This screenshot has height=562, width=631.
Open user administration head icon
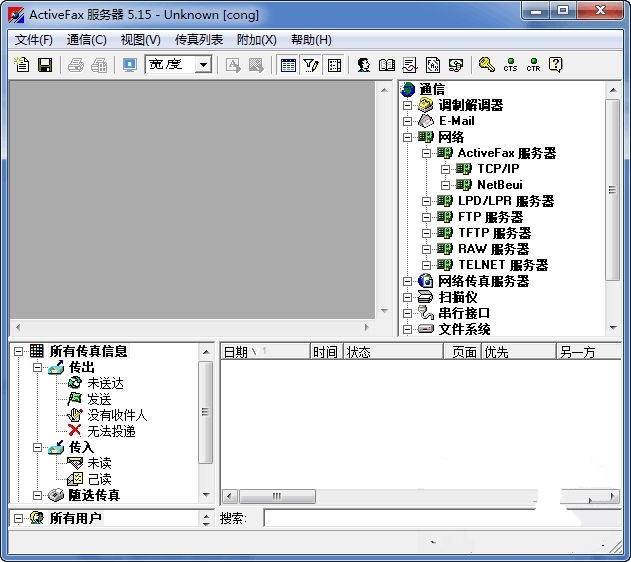(x=364, y=64)
